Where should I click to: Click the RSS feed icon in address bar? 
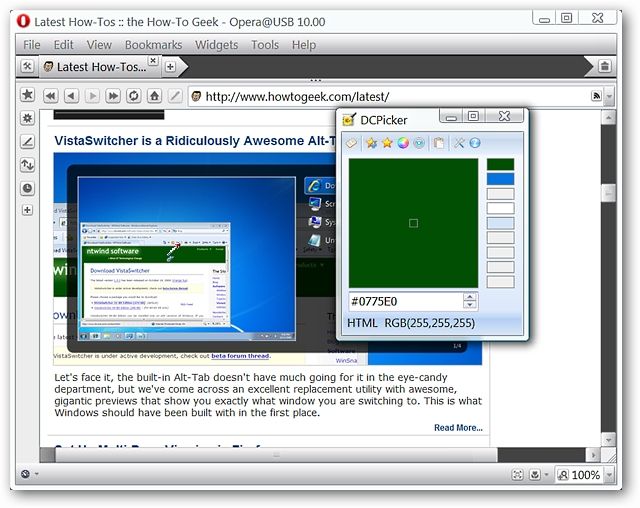click(x=596, y=96)
